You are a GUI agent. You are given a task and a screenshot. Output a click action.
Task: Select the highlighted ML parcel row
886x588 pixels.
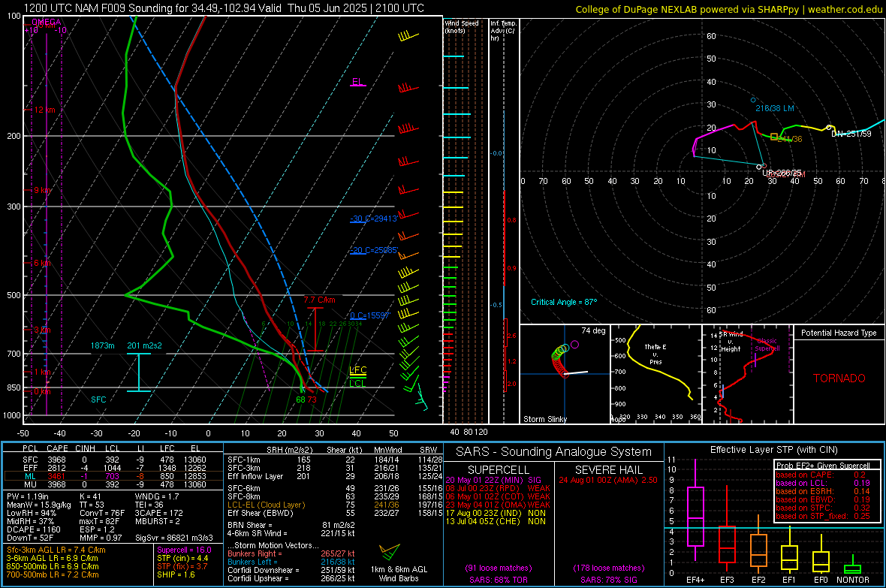point(113,476)
